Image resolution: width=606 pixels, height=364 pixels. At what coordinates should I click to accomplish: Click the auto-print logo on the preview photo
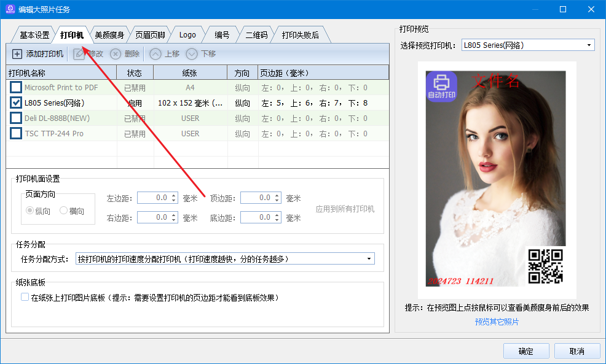(441, 87)
